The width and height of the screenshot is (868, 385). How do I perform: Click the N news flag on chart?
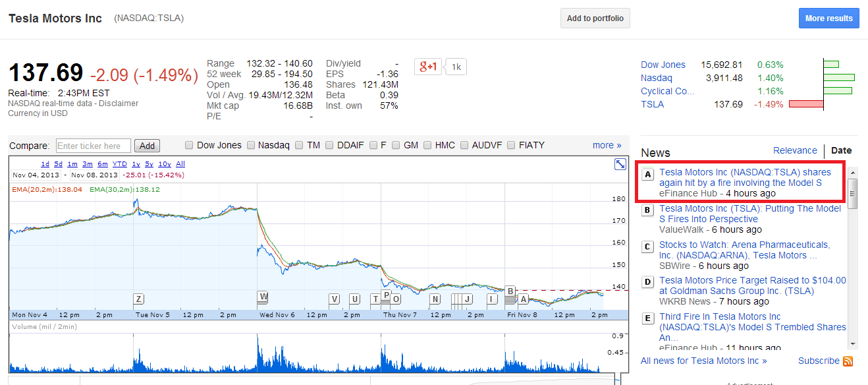[435, 299]
